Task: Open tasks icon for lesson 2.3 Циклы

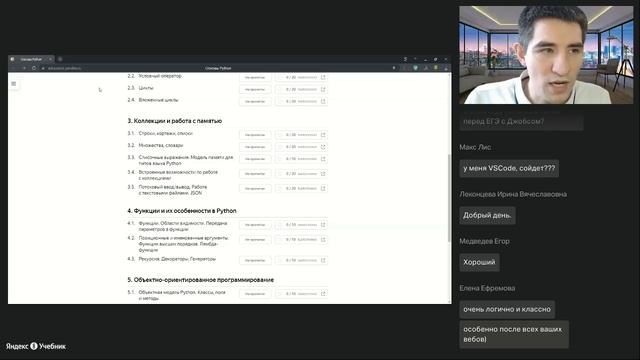Action: 323,89
